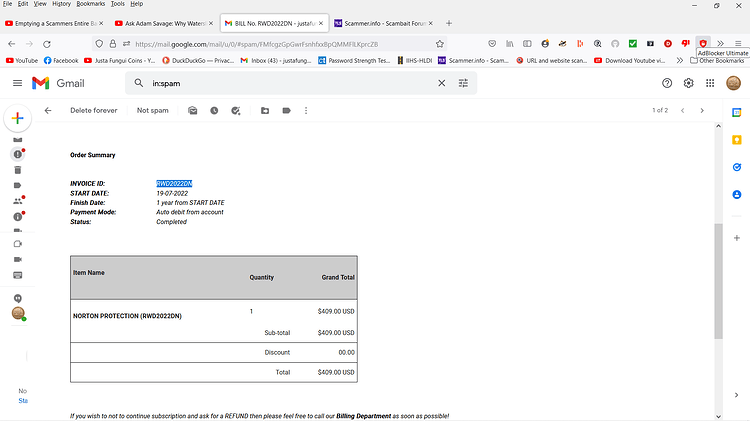Close the BILL No. RWD2022DN tab

[x=321, y=23]
